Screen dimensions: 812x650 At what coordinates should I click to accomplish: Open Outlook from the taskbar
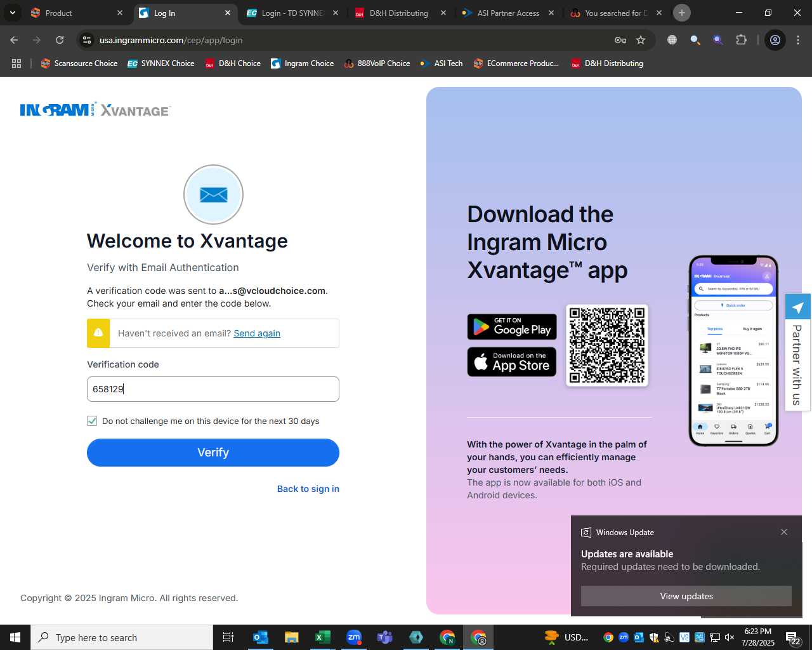[261, 637]
